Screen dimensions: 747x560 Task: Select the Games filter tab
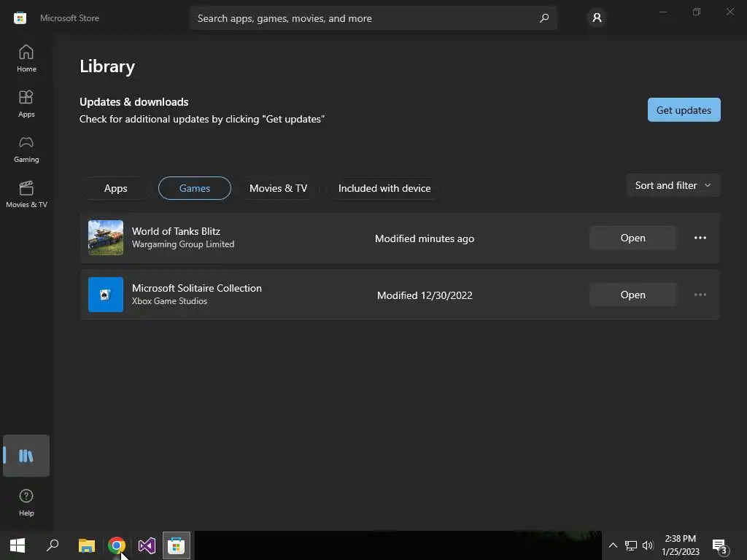[x=194, y=188]
